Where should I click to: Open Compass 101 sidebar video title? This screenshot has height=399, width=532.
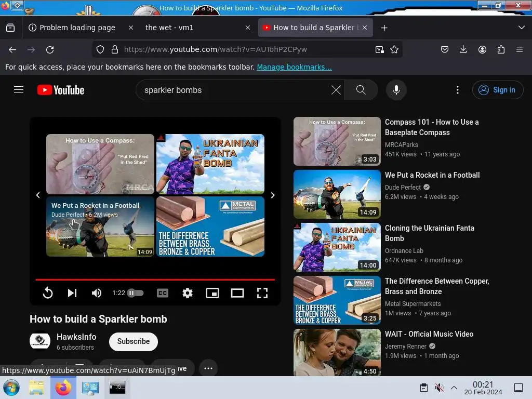432,127
